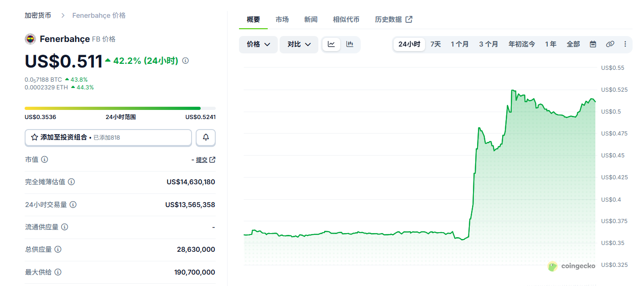Click the 添加至投资组合 button
This screenshot has height=286, width=644.
click(108, 137)
